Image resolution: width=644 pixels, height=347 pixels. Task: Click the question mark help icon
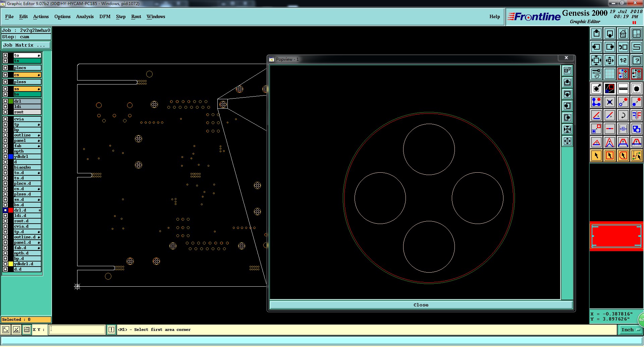tap(637, 60)
